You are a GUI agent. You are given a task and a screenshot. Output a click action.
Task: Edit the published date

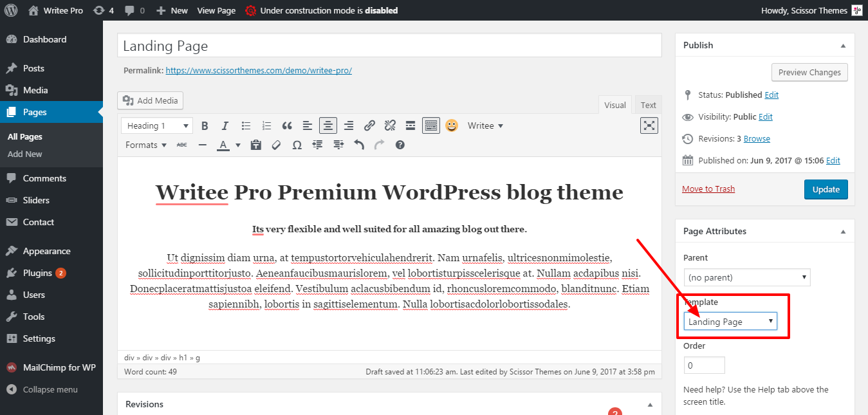833,160
